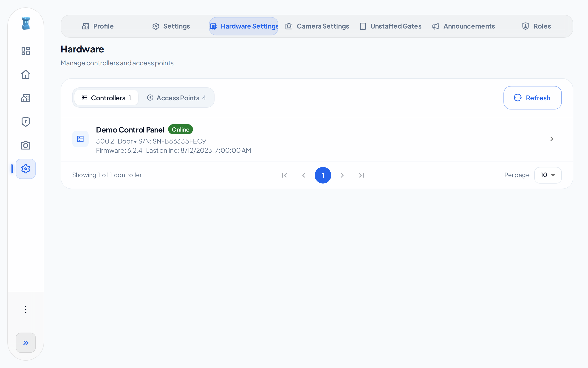Image resolution: width=588 pixels, height=368 pixels.
Task: Expand Demo Control Panel with right chevron
Action: (x=551, y=139)
